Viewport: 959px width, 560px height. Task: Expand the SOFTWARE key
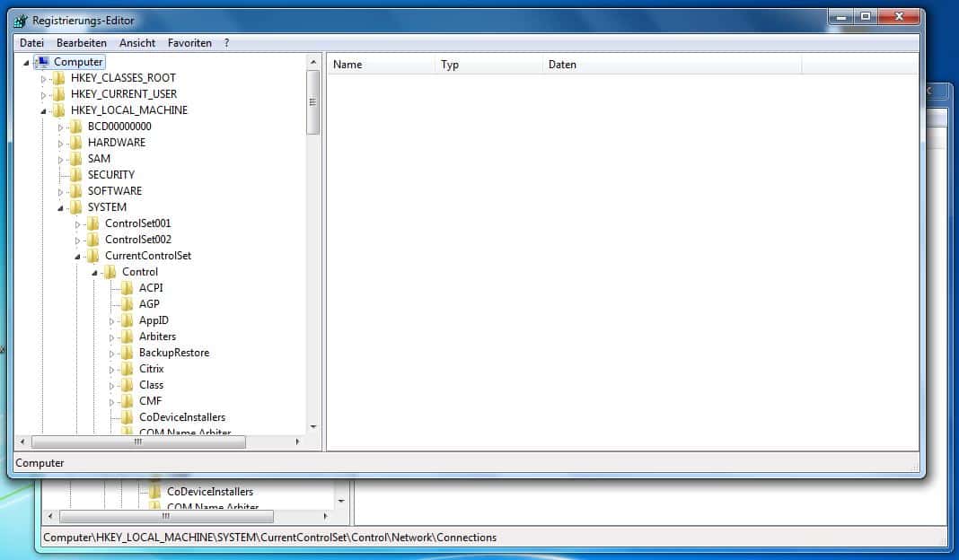click(x=60, y=192)
